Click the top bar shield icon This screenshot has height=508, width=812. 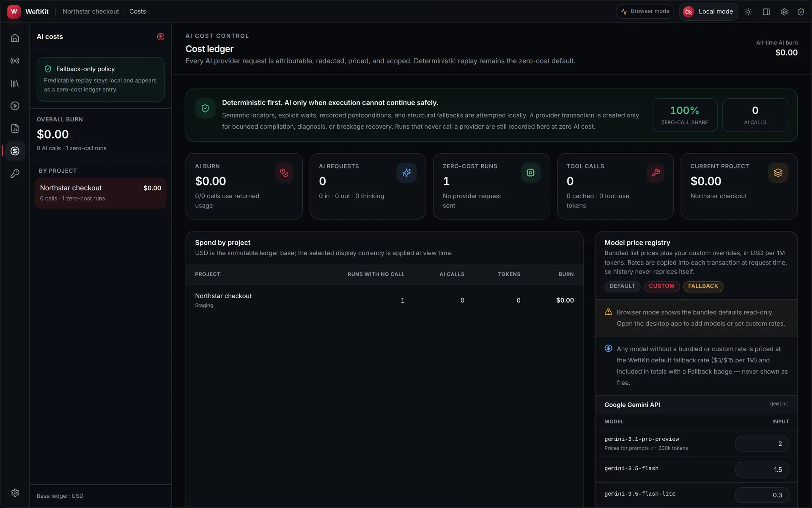[x=801, y=12]
